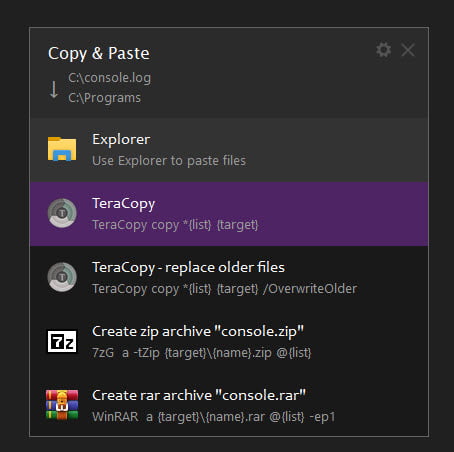
Task: Click the 7zG a -tZip command line
Action: [202, 353]
